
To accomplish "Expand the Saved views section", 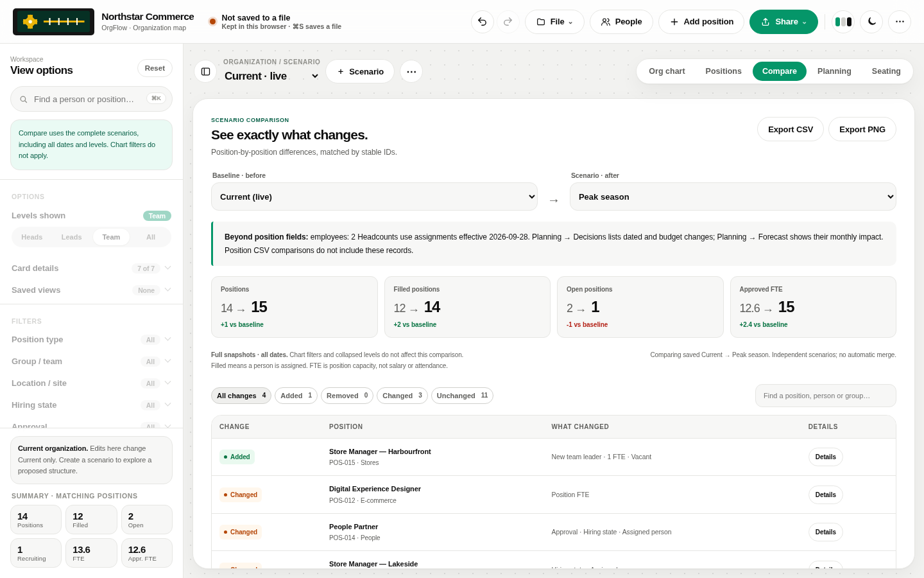I will 91,290.
